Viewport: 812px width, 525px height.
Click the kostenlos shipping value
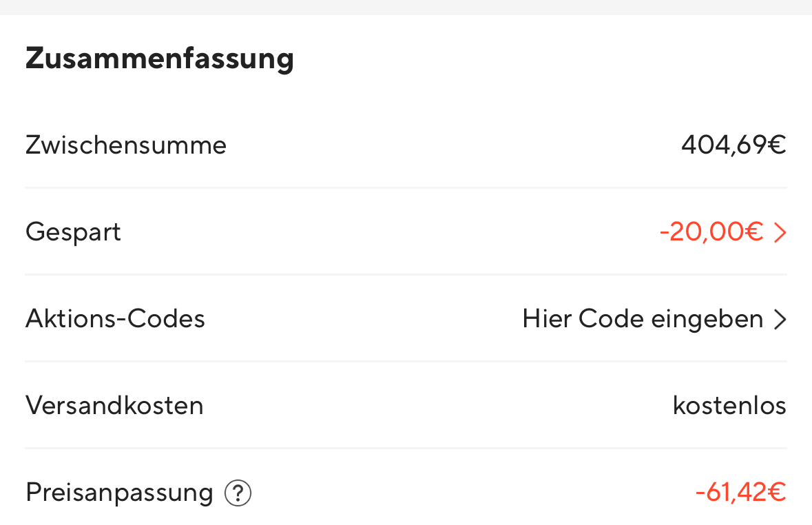[x=729, y=406]
